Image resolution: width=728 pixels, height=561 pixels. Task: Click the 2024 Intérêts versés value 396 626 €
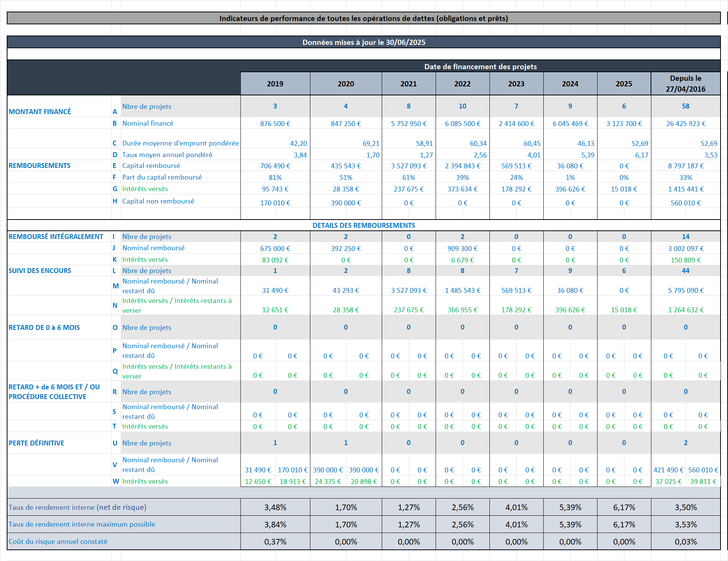pos(570,189)
